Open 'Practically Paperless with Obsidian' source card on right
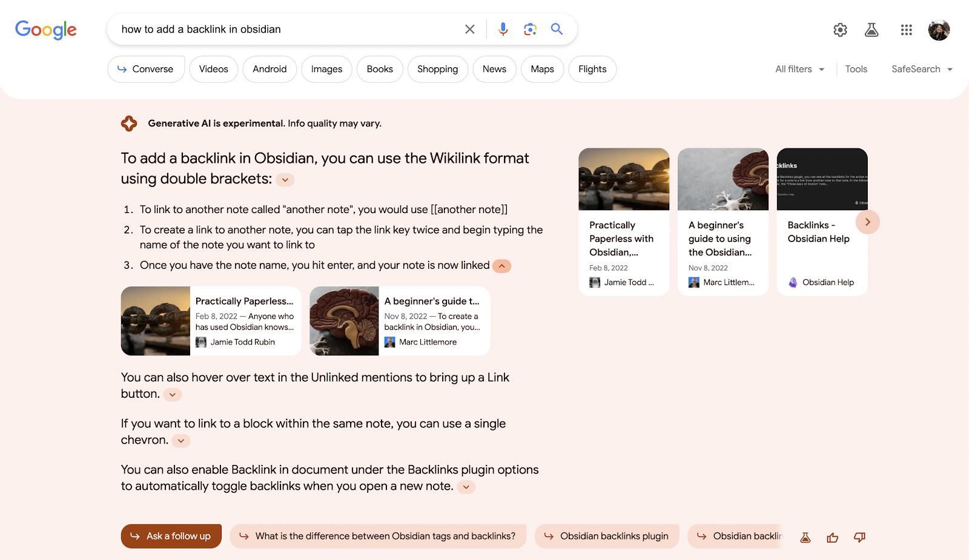This screenshot has height=560, width=969. 624,222
